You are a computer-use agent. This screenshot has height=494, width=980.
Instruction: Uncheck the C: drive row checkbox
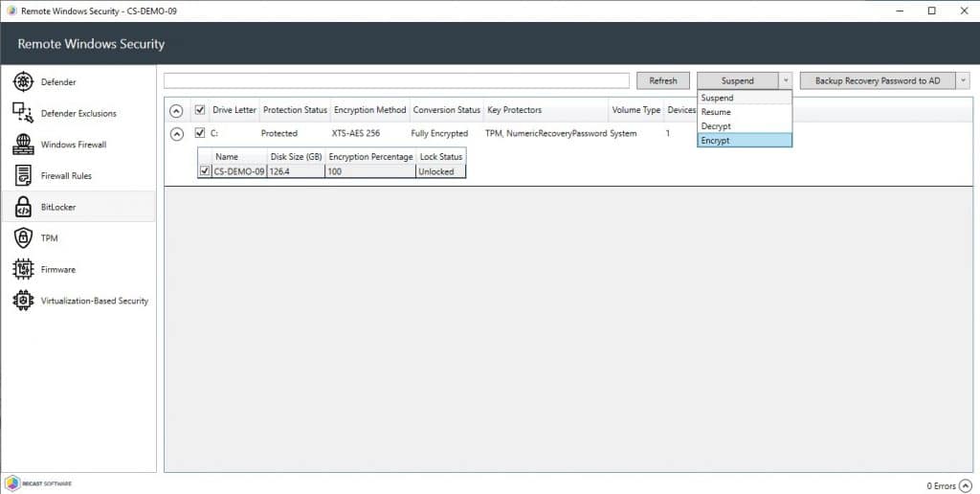click(x=200, y=132)
